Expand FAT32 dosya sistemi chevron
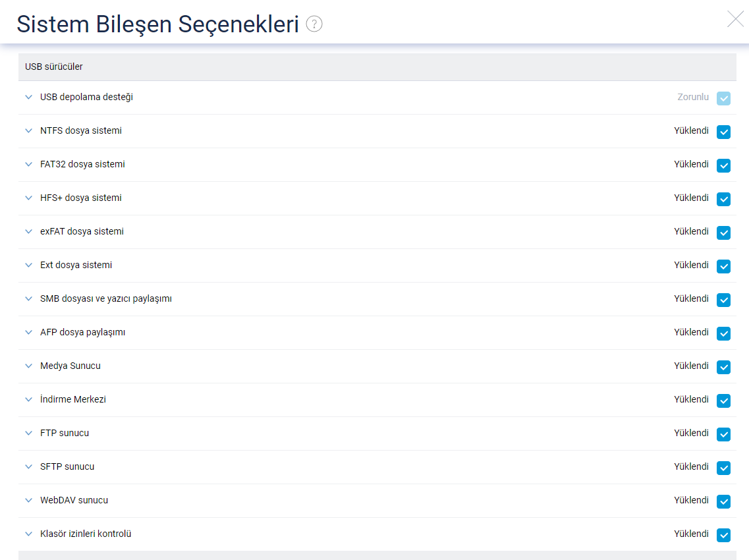Screen dimensions: 749x560 click(x=29, y=164)
